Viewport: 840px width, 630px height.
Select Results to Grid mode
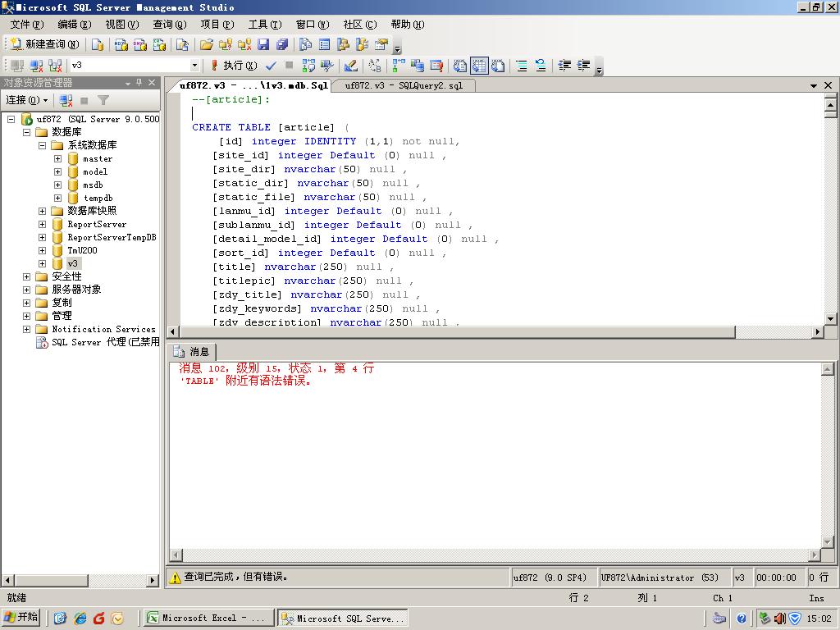pos(479,66)
